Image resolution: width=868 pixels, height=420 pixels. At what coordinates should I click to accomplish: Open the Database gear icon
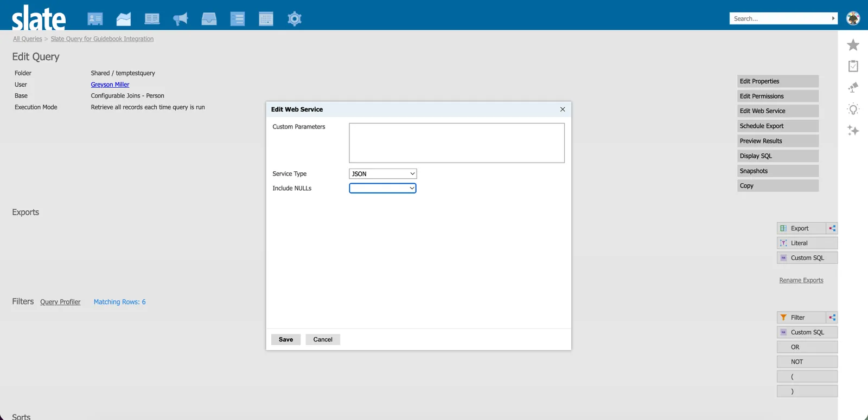coord(295,19)
